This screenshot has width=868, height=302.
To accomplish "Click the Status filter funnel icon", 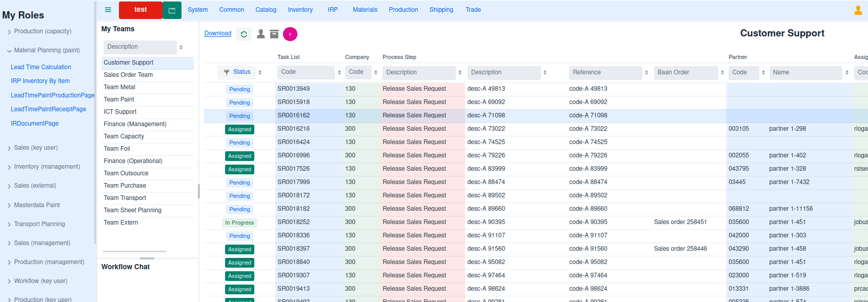I will click(x=227, y=72).
